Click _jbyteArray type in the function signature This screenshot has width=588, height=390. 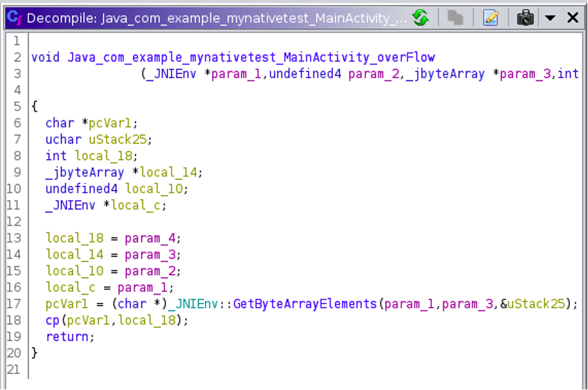tap(445, 74)
